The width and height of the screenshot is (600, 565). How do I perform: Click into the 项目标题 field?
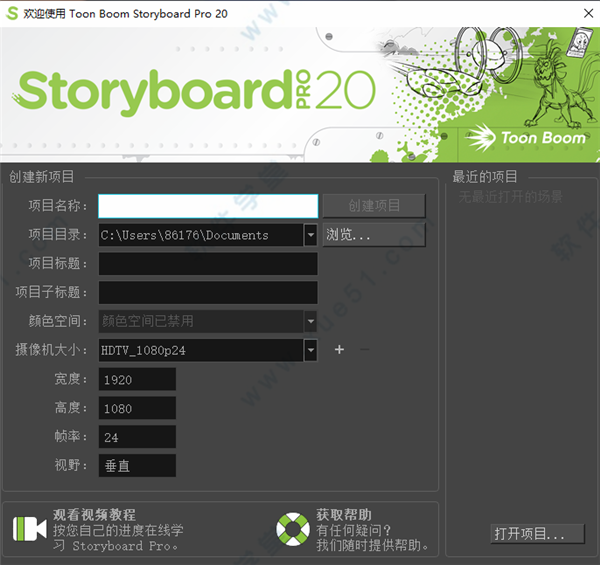tap(208, 264)
